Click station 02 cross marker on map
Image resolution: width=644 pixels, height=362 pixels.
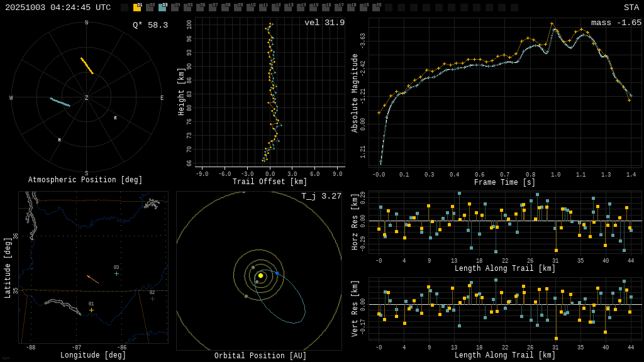[152, 299]
